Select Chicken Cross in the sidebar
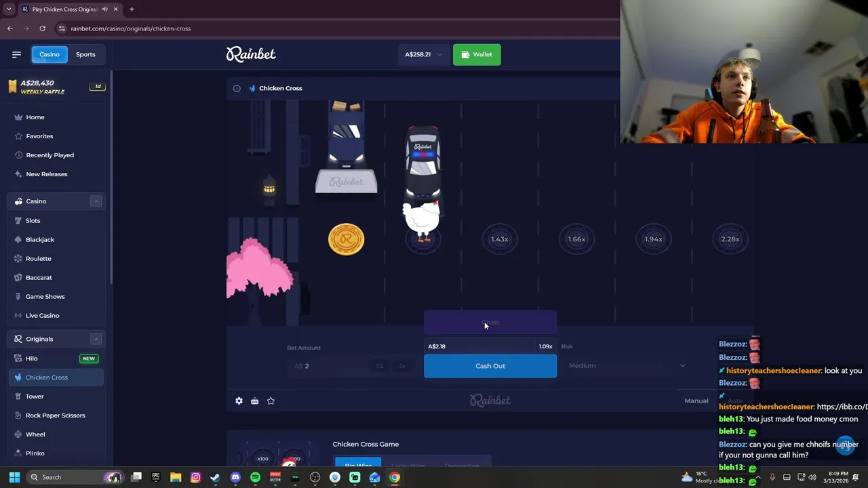Viewport: 868px width, 488px height. click(x=56, y=378)
